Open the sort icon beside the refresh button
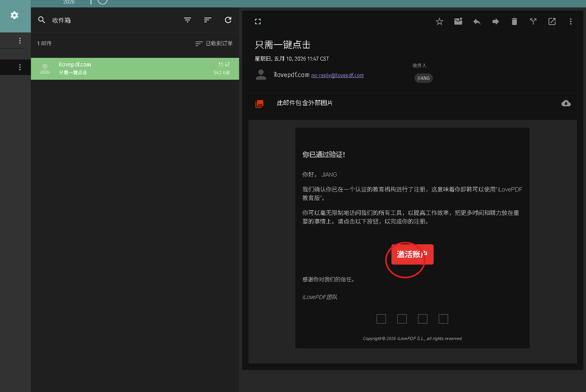586x392 pixels. (208, 20)
